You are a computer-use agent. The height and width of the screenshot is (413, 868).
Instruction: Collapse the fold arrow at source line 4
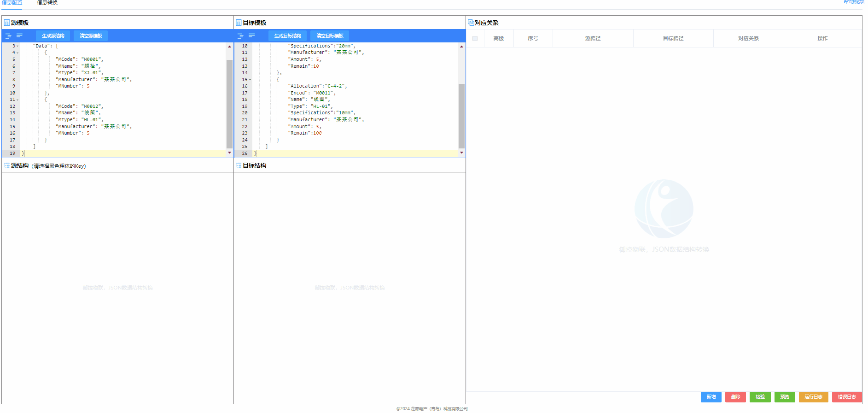coord(18,53)
